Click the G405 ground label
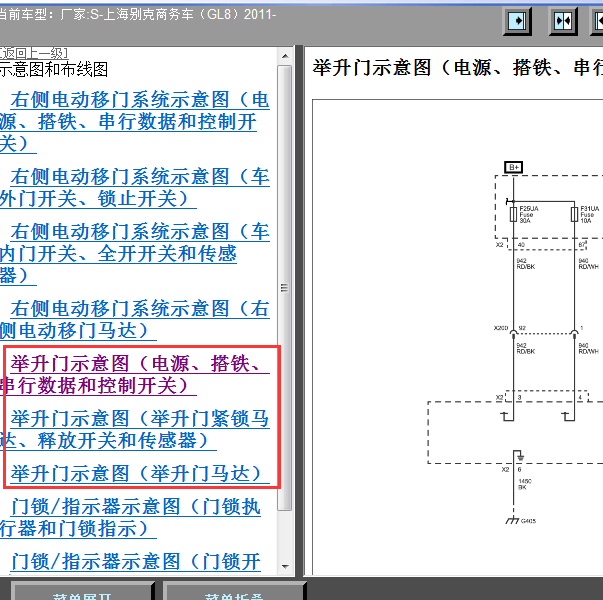 tap(528, 521)
